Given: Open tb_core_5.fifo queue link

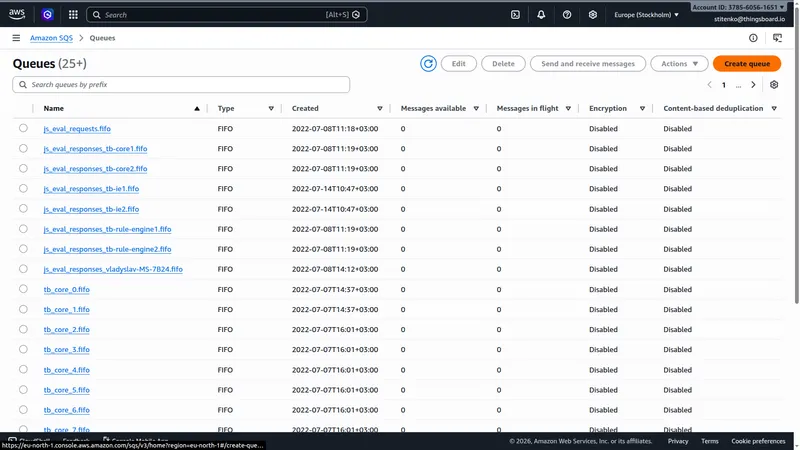Looking at the screenshot, I should 66,390.
